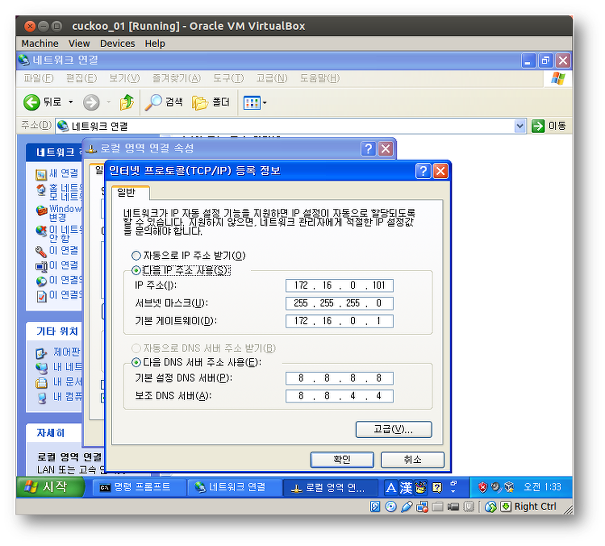Click the IP 주소 field 172.16.0.101

339,286
